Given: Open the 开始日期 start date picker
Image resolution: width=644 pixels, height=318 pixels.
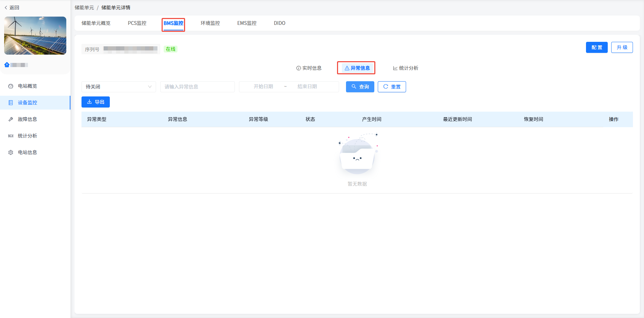Looking at the screenshot, I should coord(263,87).
